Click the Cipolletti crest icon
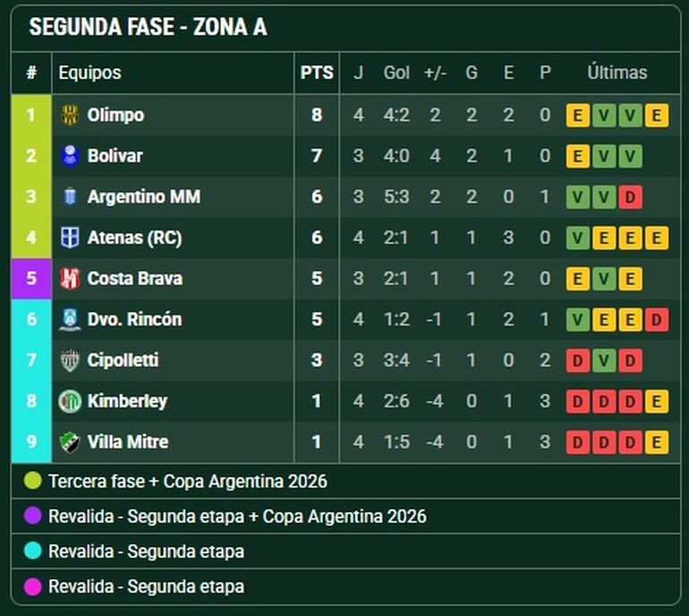 (70, 361)
